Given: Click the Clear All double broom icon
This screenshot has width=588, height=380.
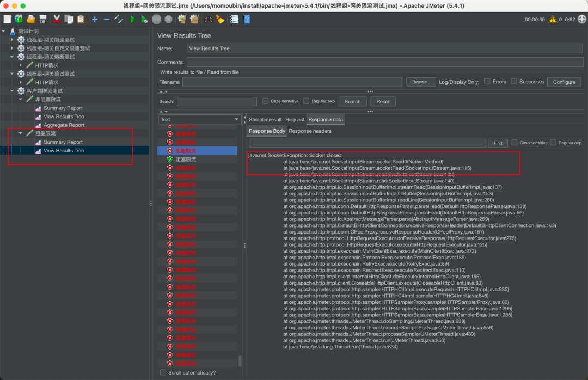Looking at the screenshot, I should point(194,19).
